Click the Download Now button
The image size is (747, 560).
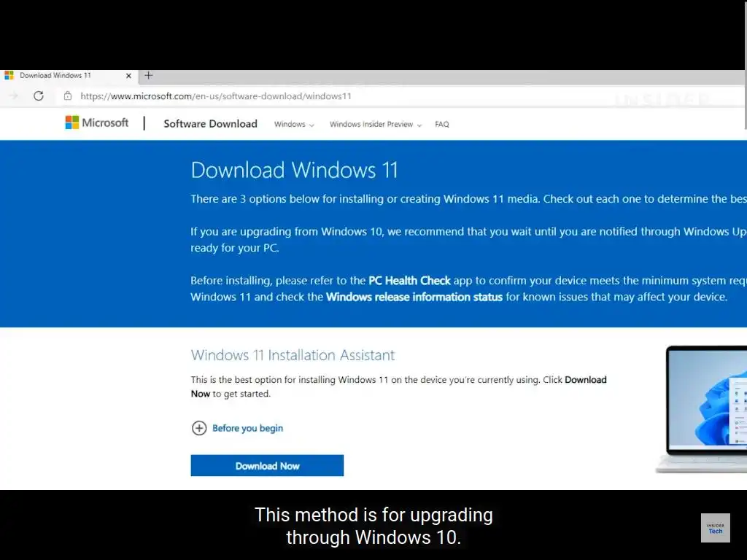pyautogui.click(x=267, y=465)
